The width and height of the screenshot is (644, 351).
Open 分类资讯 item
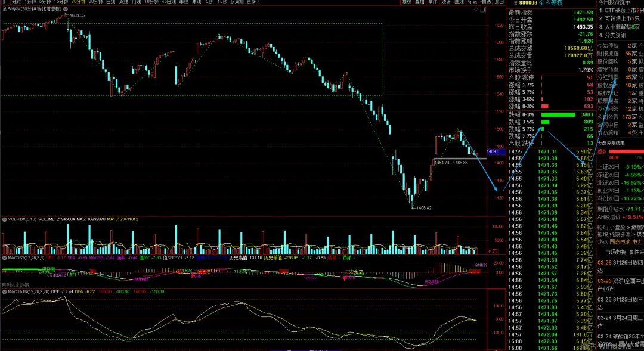[613, 35]
